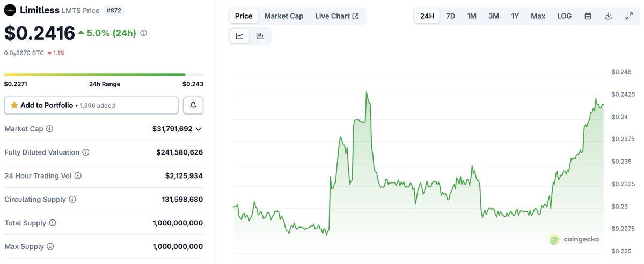The image size is (644, 264).
Task: Click the $241,580,626 valuation value
Action: click(x=179, y=152)
